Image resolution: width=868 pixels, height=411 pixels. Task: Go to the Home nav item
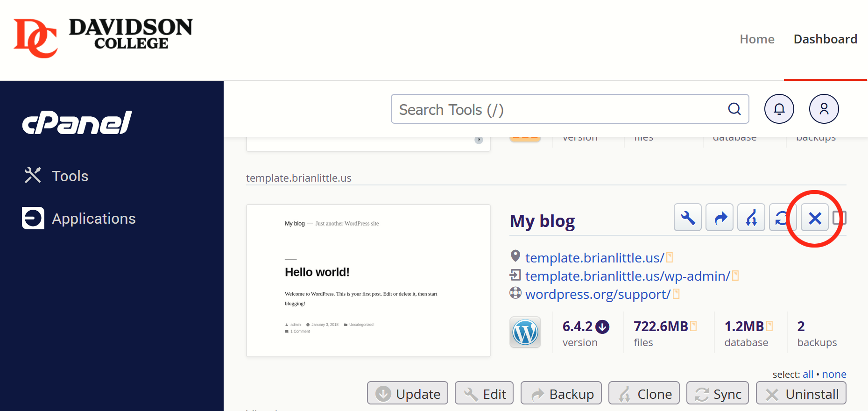[x=757, y=39]
